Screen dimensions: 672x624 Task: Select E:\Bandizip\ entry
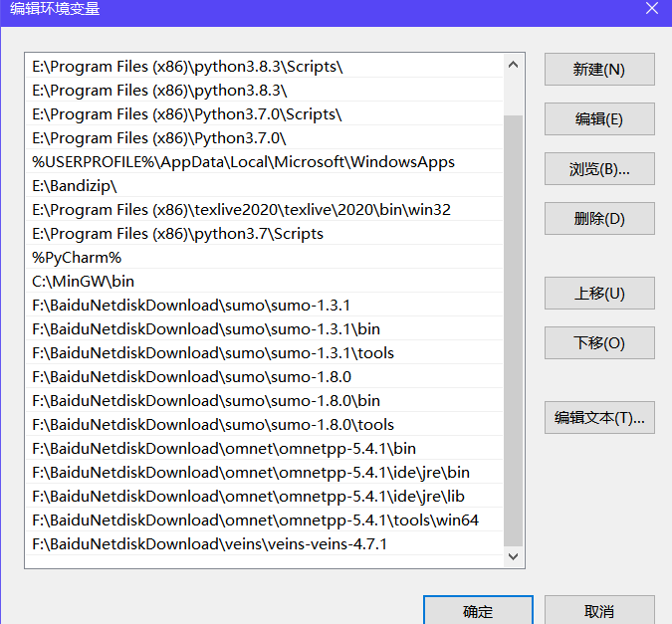tap(265, 186)
